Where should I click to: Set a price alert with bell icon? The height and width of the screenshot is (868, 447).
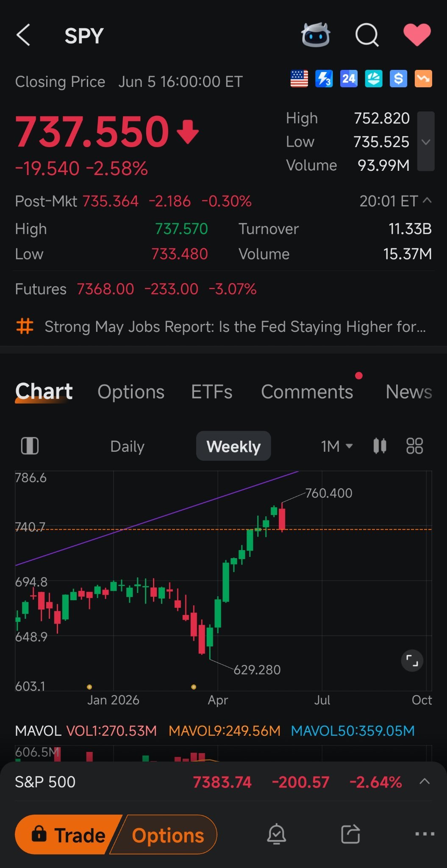(277, 834)
